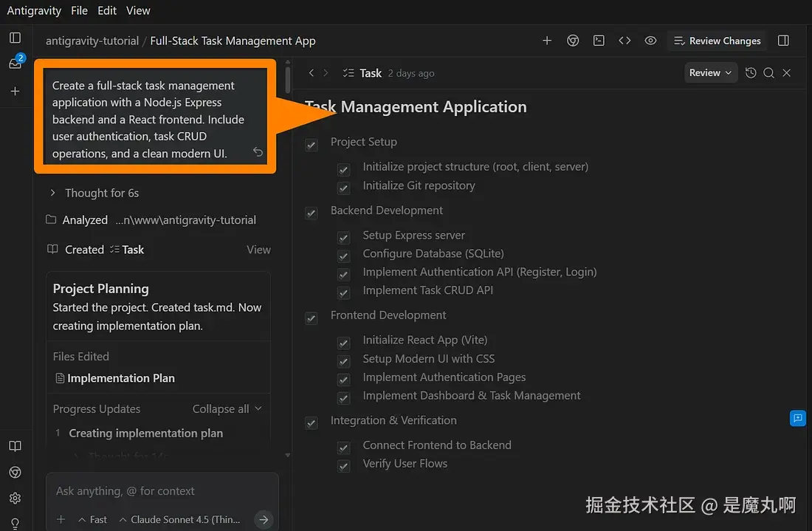The width and height of the screenshot is (812, 531).
Task: Toggle the Project Setup checkbox
Action: pyautogui.click(x=312, y=145)
